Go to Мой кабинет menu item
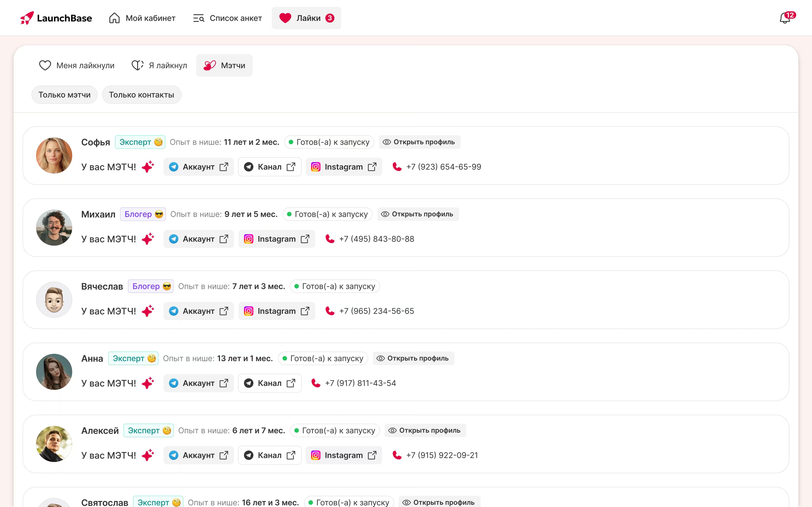The width and height of the screenshot is (812, 507). click(142, 18)
